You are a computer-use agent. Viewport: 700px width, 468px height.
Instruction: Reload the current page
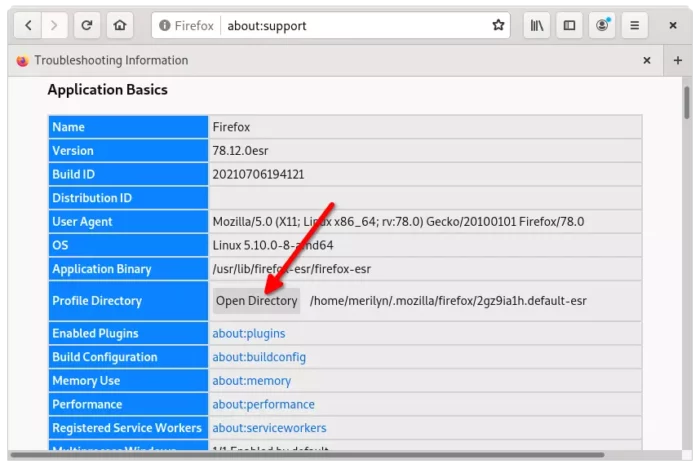pyautogui.click(x=87, y=25)
